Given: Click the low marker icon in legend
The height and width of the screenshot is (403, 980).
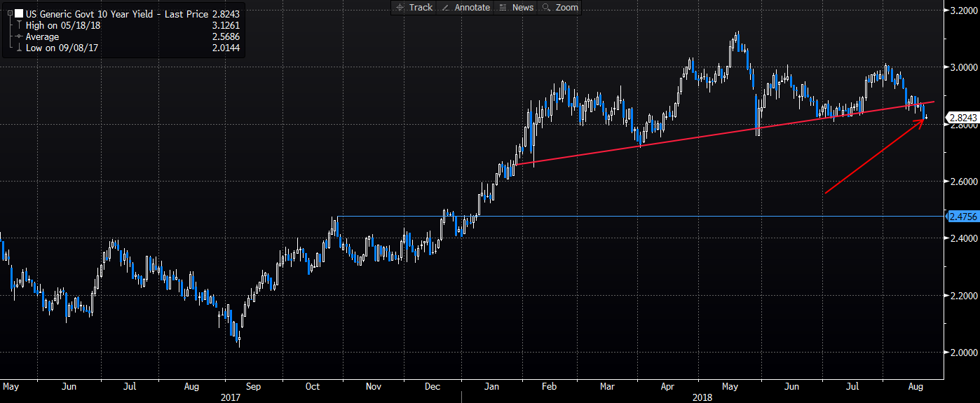Looking at the screenshot, I should [18, 46].
